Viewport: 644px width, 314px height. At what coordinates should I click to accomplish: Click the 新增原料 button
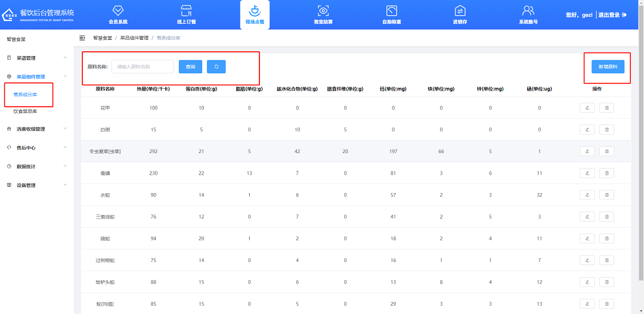(x=608, y=67)
